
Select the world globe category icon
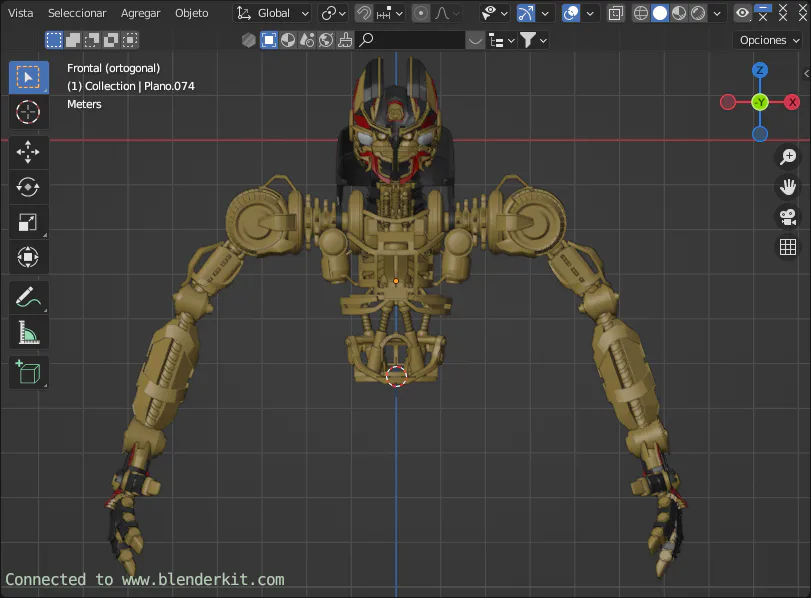coord(326,40)
